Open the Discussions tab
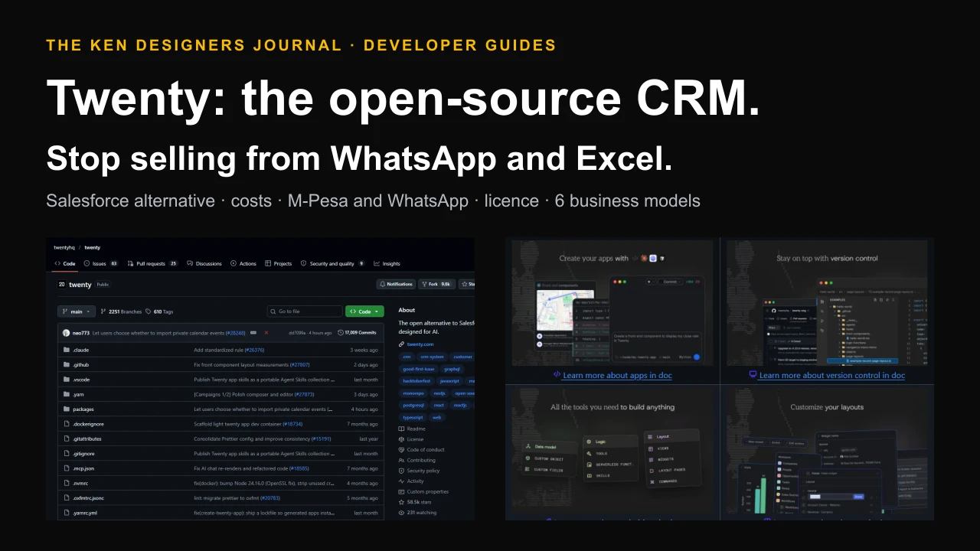Image resolution: width=980 pixels, height=551 pixels. tap(204, 263)
